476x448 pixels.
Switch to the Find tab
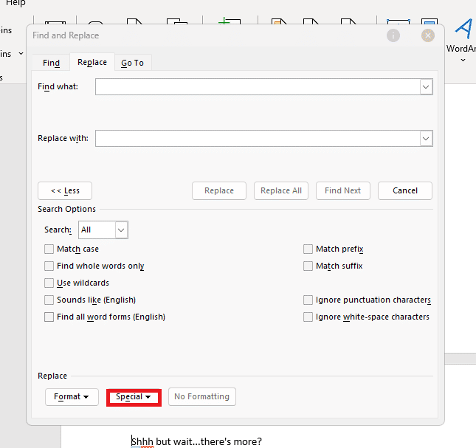click(51, 63)
